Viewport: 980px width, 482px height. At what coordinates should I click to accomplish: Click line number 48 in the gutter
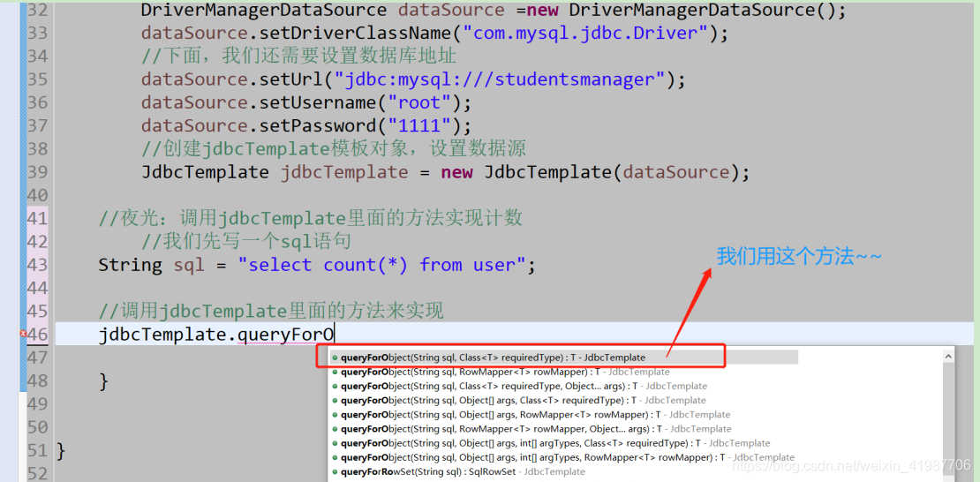pyautogui.click(x=37, y=380)
